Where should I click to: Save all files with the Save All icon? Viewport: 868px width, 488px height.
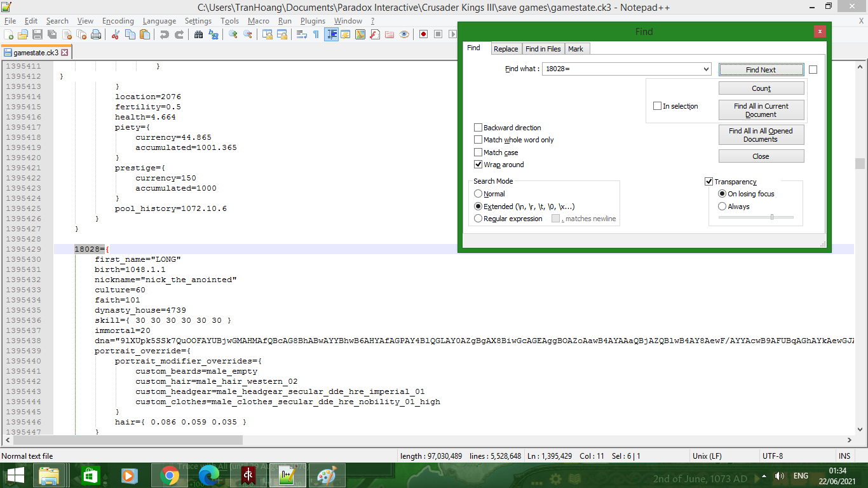tap(52, 34)
